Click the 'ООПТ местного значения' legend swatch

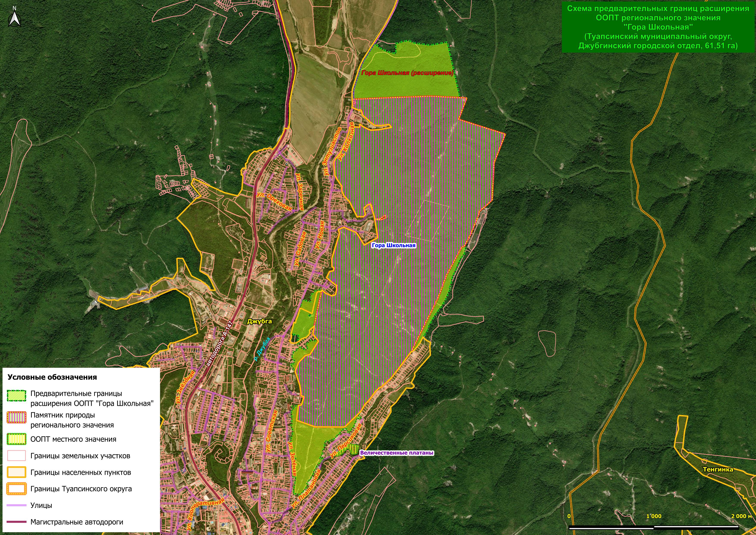pyautogui.click(x=16, y=439)
